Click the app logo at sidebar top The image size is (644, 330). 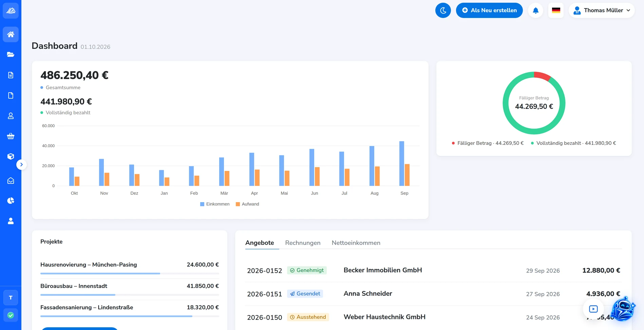point(11,11)
